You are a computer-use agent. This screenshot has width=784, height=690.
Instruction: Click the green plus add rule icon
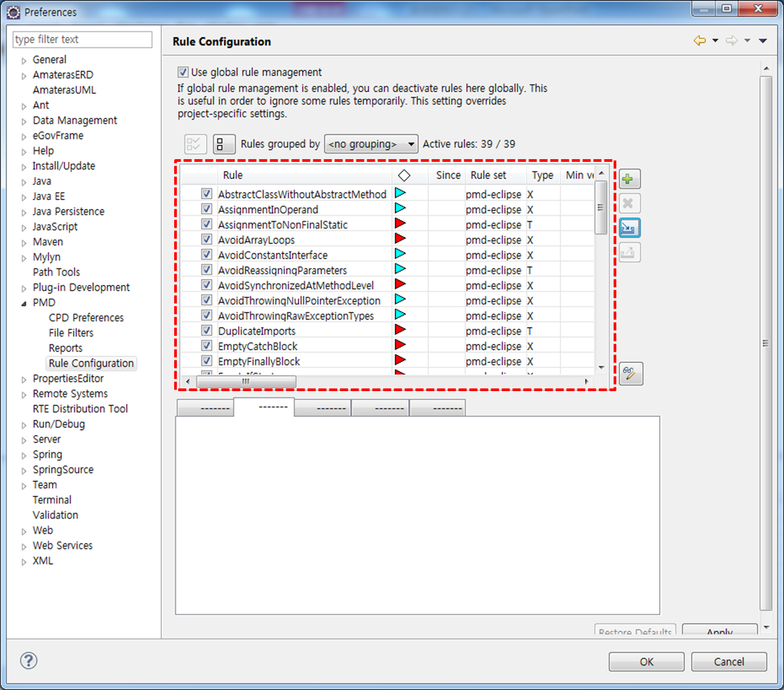coord(629,179)
